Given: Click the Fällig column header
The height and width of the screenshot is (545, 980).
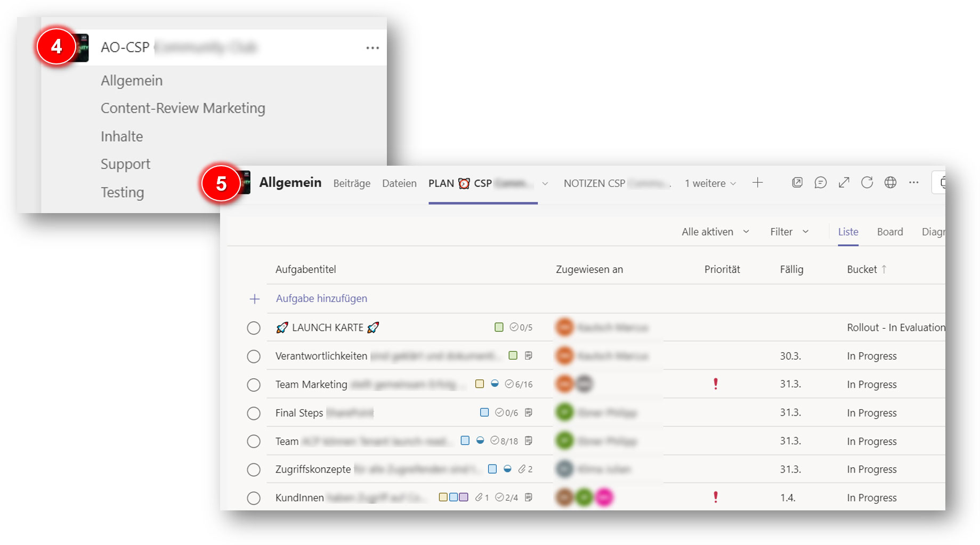Looking at the screenshot, I should (x=791, y=270).
